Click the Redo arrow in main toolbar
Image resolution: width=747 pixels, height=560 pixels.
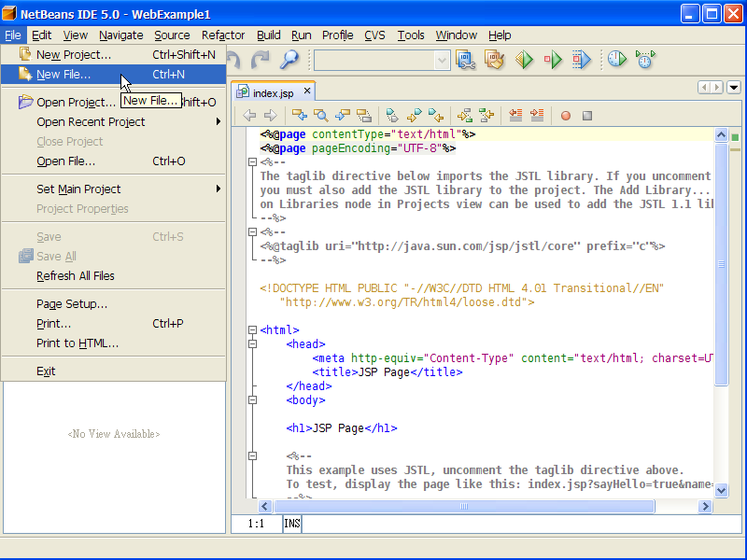(x=261, y=60)
